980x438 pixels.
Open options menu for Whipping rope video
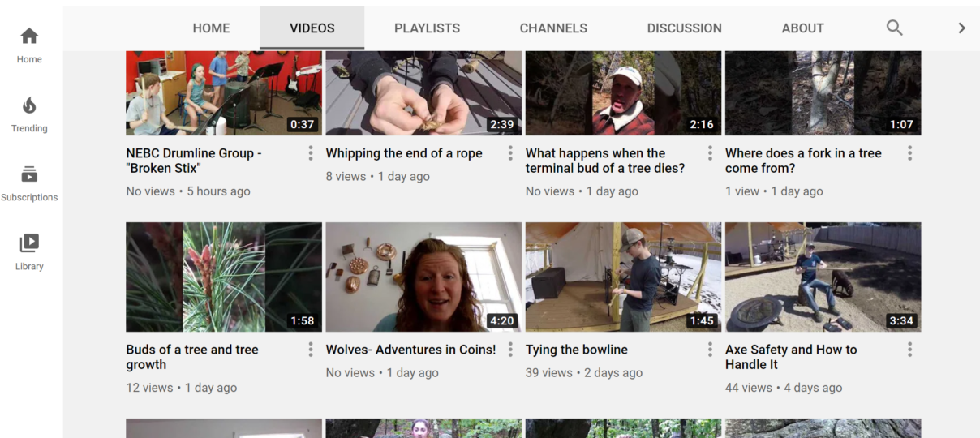pyautogui.click(x=510, y=153)
